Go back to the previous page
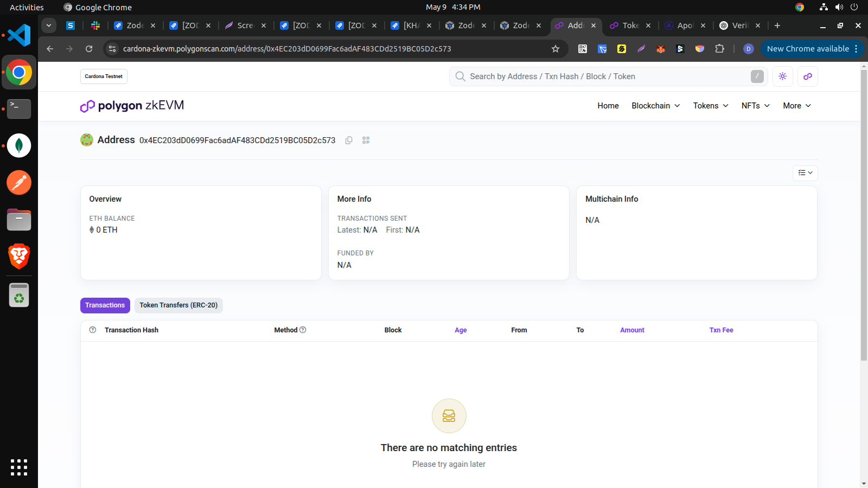868x488 pixels. pos(50,49)
